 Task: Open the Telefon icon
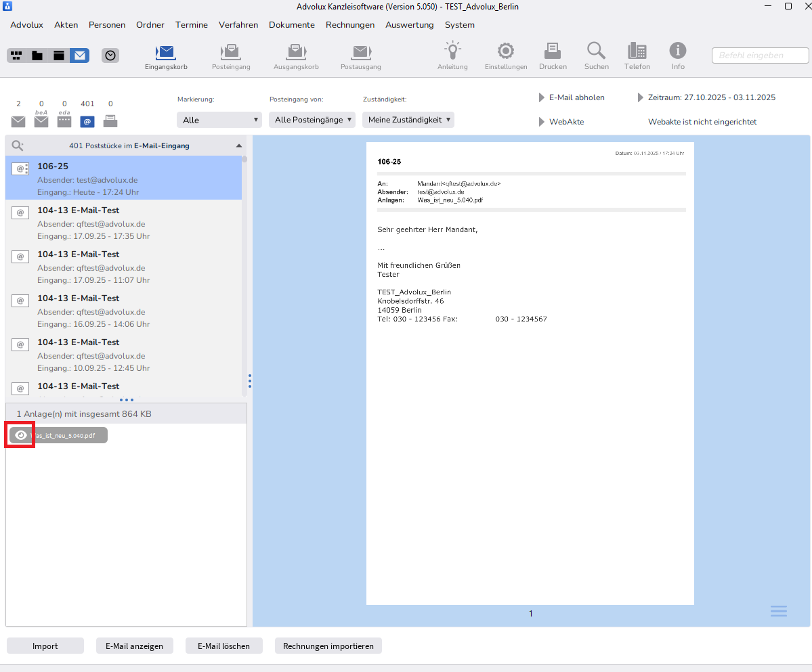(637, 51)
